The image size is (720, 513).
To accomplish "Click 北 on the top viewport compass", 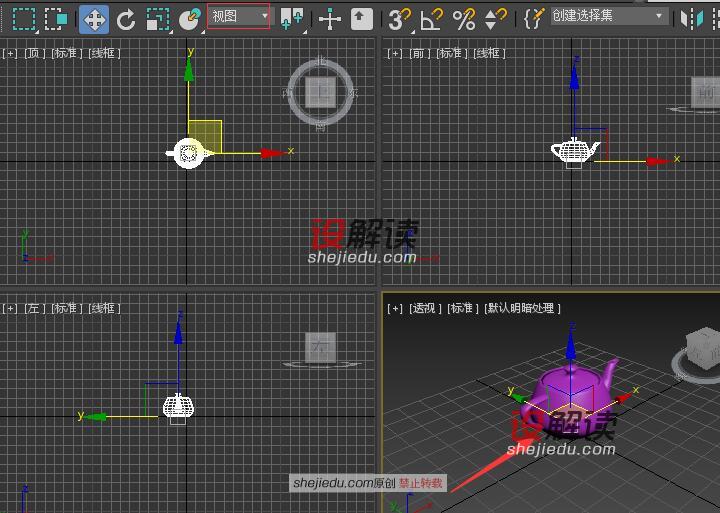I will tap(321, 62).
